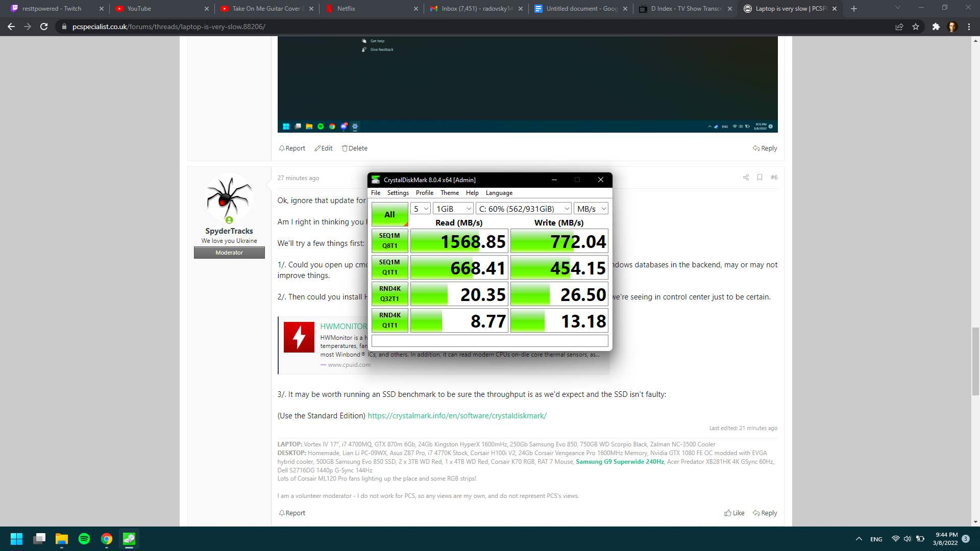Bookmark this page with the star icon
This screenshot has height=551, width=980.
tap(916, 27)
